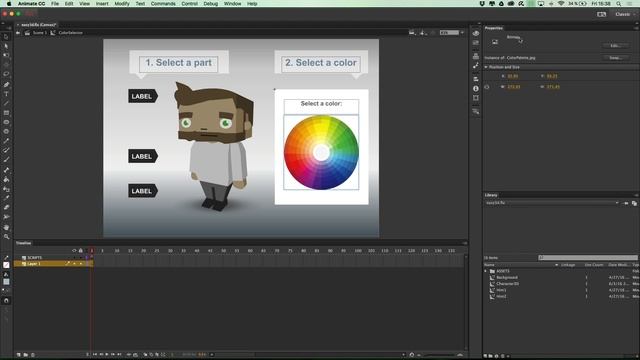The image size is (640, 360).
Task: Select the Free Transform tool
Action: click(6, 55)
